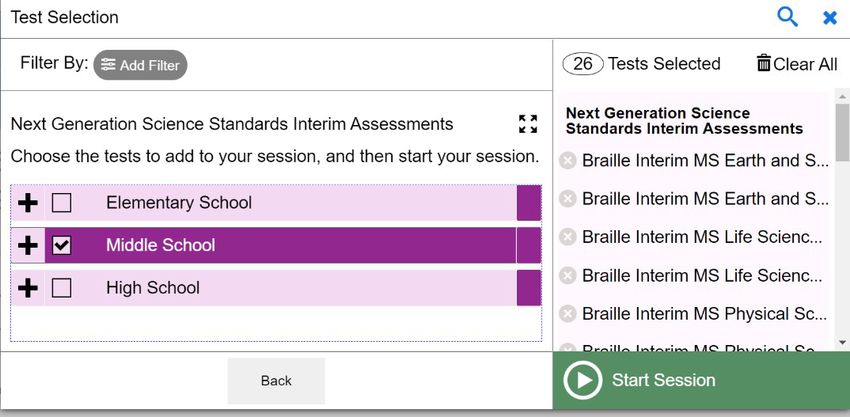Viewport: 850px width, 417px height.
Task: Uncheck the Middle School checkbox
Action: click(x=61, y=245)
